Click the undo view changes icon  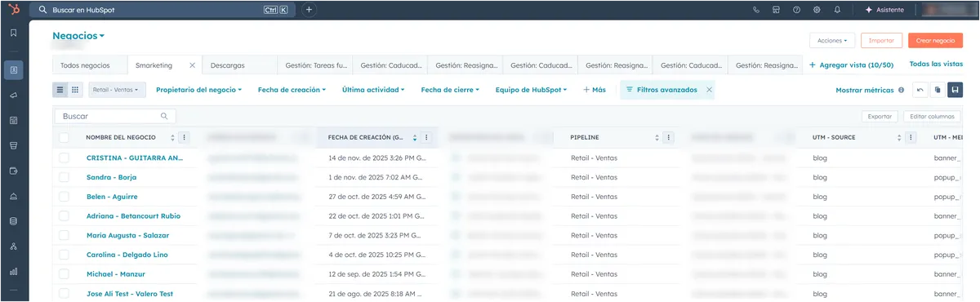click(x=921, y=90)
